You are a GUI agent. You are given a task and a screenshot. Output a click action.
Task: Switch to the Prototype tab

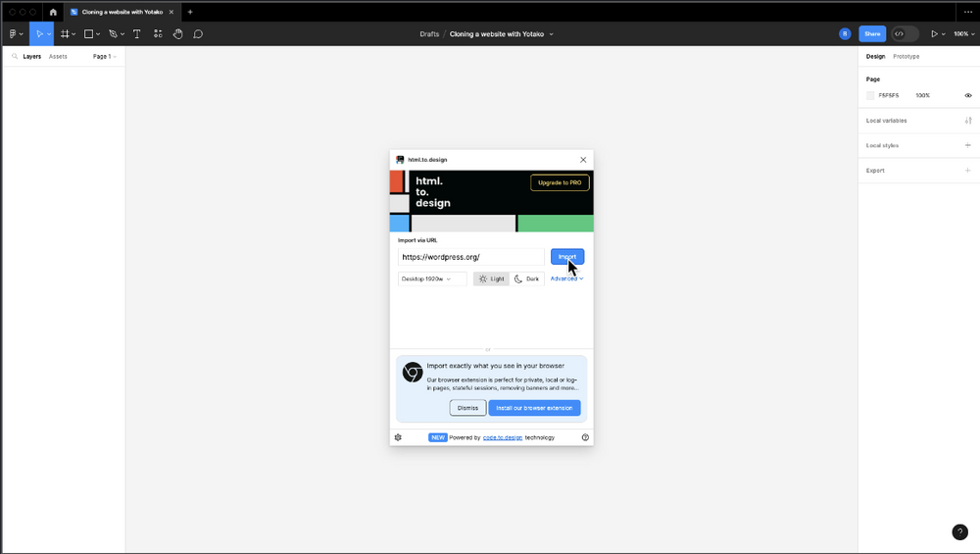click(x=906, y=56)
